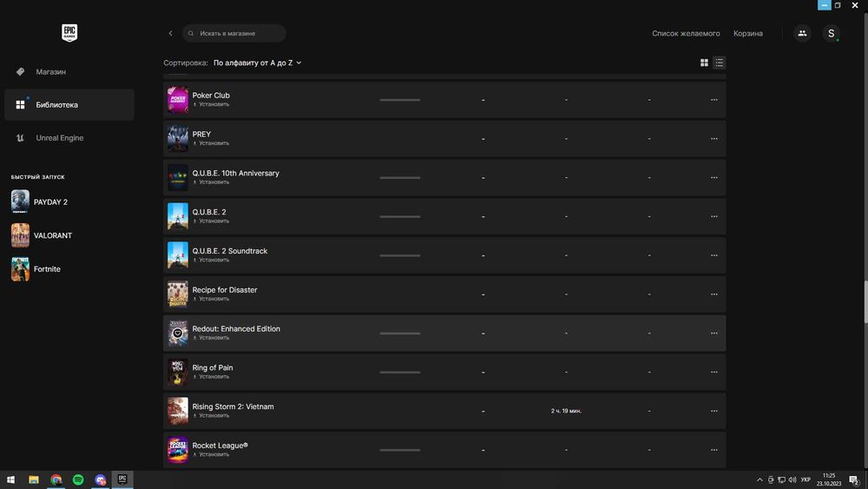Viewport: 868px width, 489px height.
Task: Install Ring of Pain via Установить
Action: [x=214, y=377]
